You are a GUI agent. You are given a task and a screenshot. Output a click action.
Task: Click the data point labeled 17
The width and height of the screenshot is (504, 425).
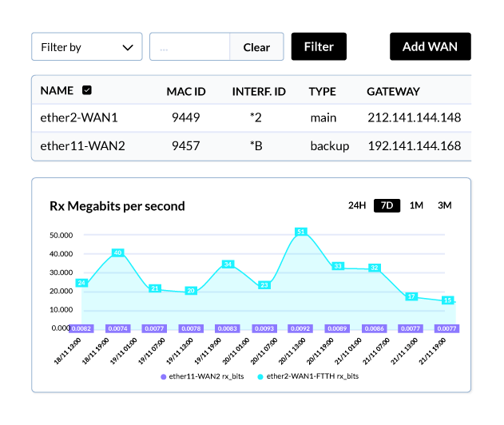coord(411,296)
